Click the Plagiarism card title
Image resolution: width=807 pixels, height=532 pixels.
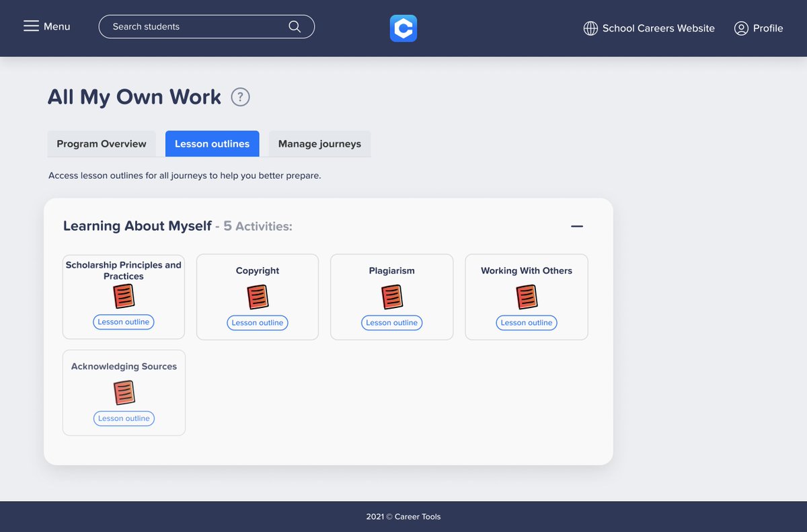pyautogui.click(x=392, y=270)
